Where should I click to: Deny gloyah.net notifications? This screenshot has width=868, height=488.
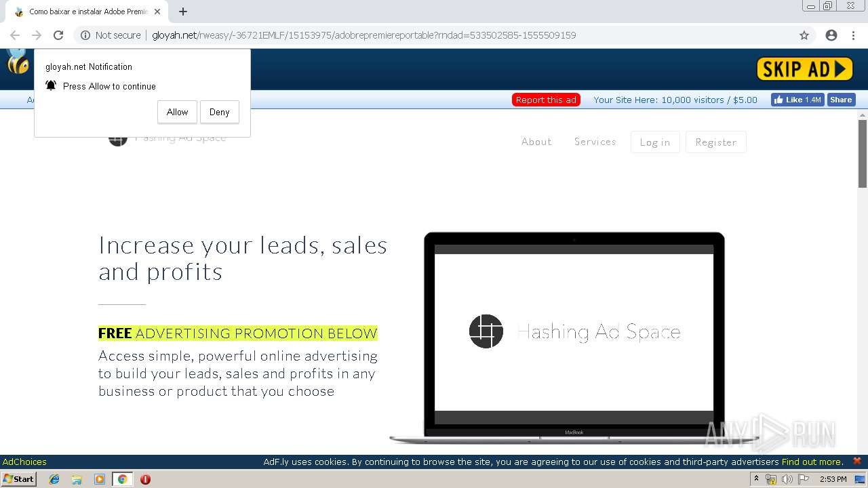219,112
